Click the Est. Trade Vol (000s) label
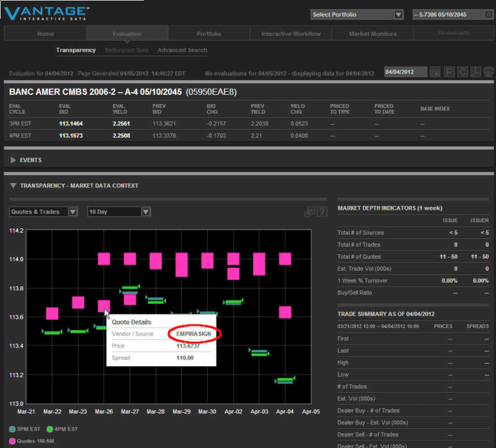496x448 pixels. click(x=365, y=269)
